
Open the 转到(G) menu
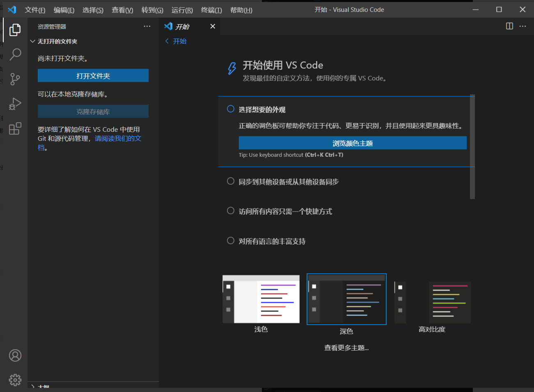[x=152, y=10]
